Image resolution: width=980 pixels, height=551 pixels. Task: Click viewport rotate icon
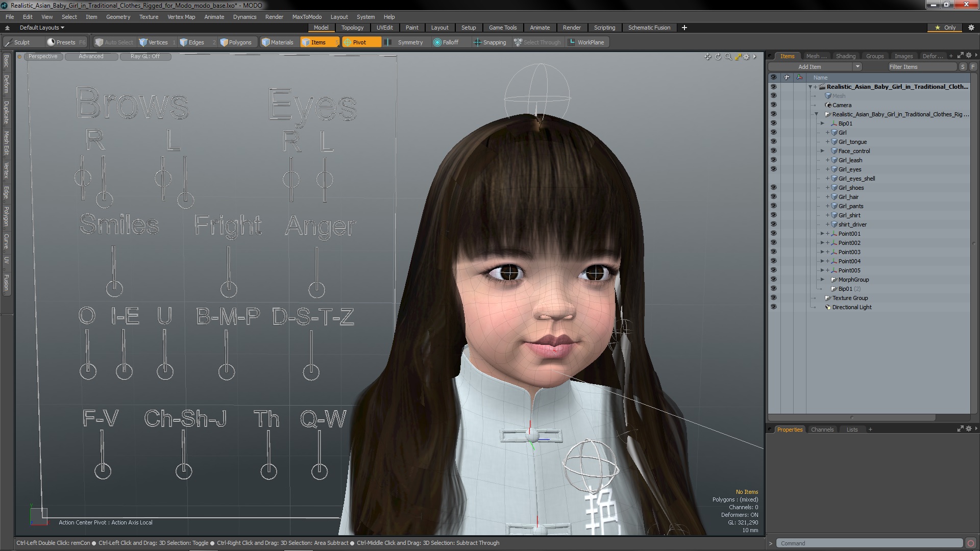pyautogui.click(x=718, y=57)
